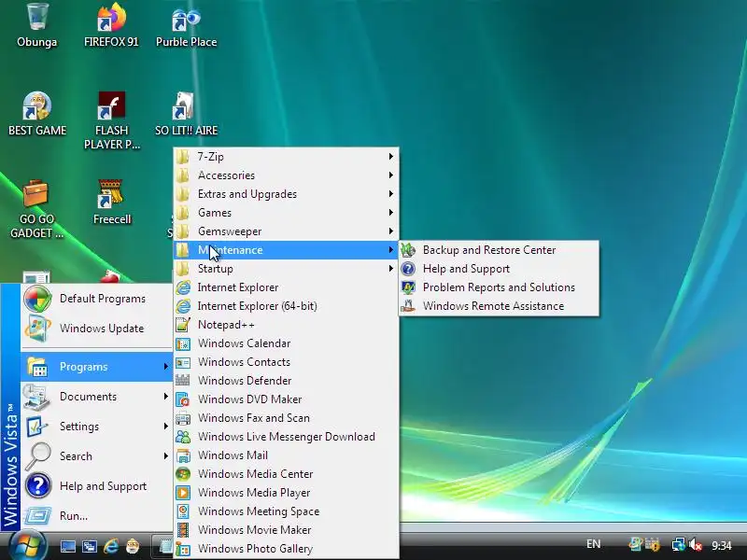This screenshot has width=747, height=560.
Task: Launch Internet Explorer (64-bit)
Action: pos(286,306)
